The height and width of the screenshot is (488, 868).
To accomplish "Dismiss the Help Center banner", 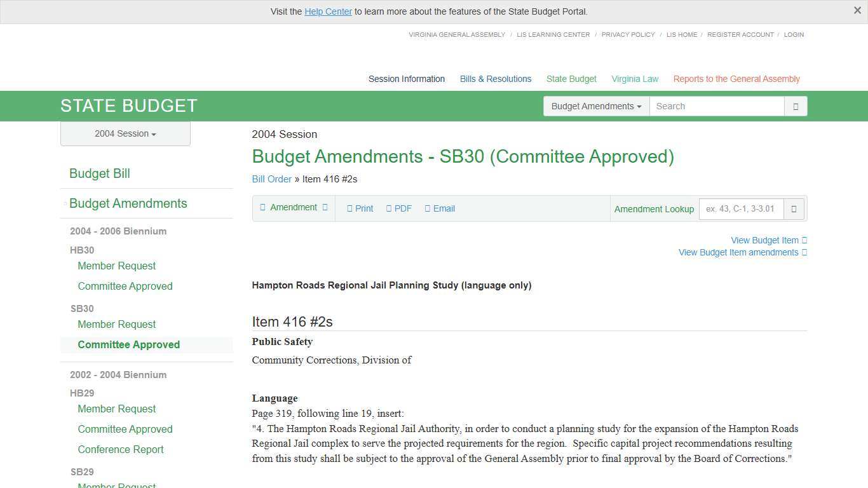I will [857, 10].
